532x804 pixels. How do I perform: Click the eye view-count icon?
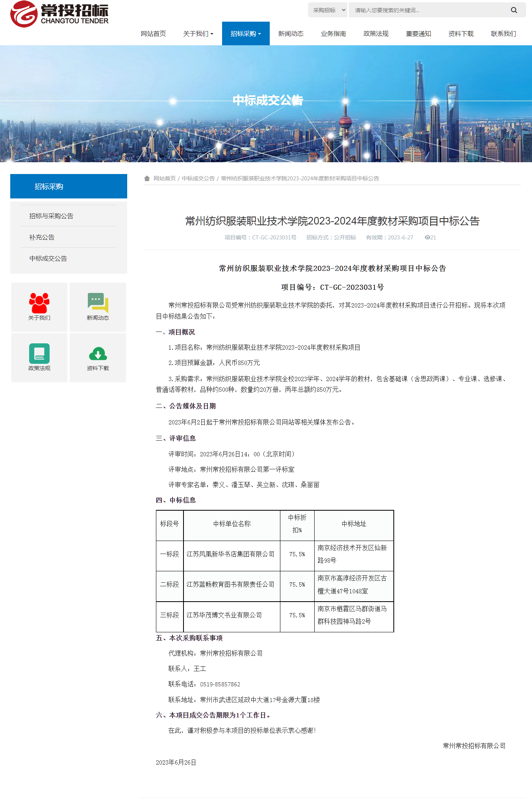coord(427,237)
